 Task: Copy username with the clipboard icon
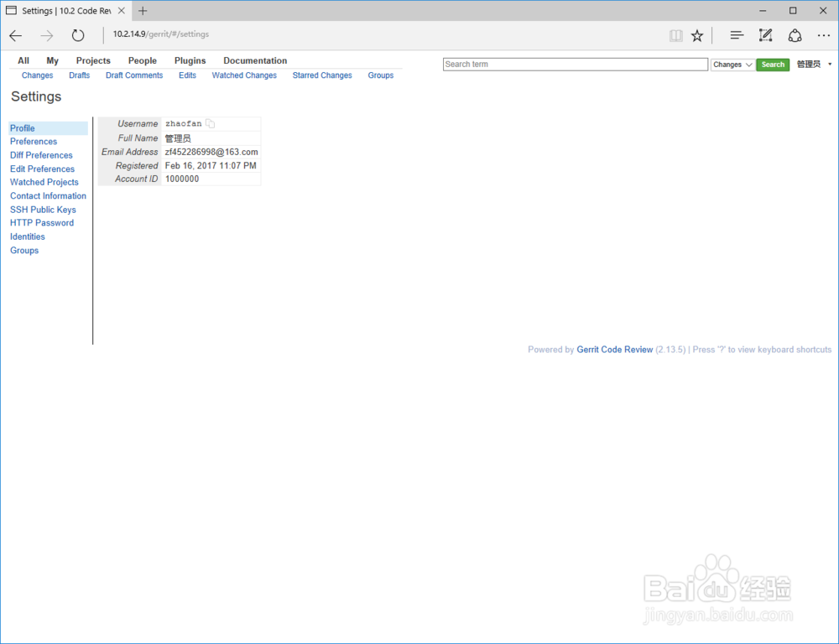pos(211,123)
